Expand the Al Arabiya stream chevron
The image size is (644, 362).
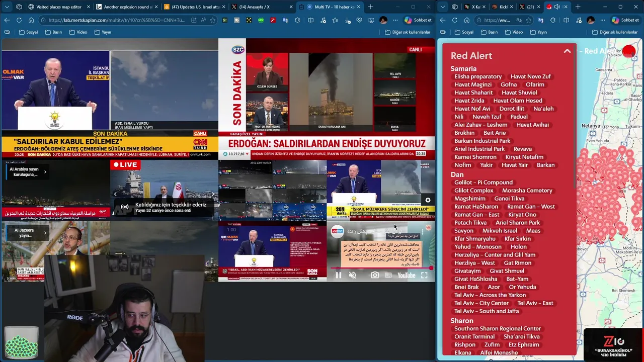(45, 172)
